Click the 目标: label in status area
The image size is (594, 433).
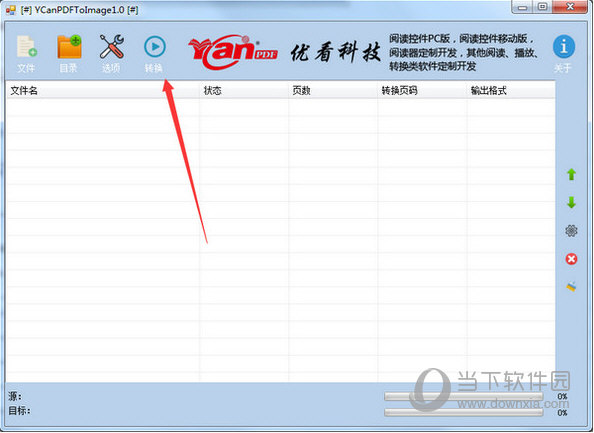coord(19,411)
